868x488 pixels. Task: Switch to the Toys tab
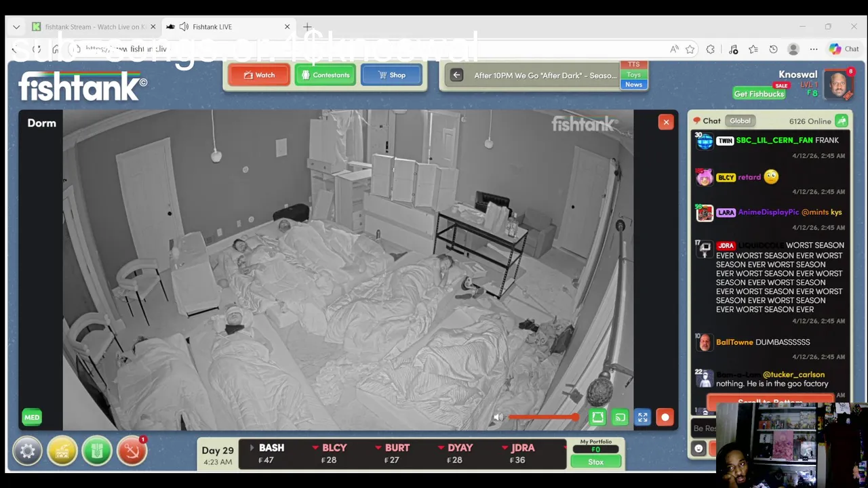tap(633, 75)
